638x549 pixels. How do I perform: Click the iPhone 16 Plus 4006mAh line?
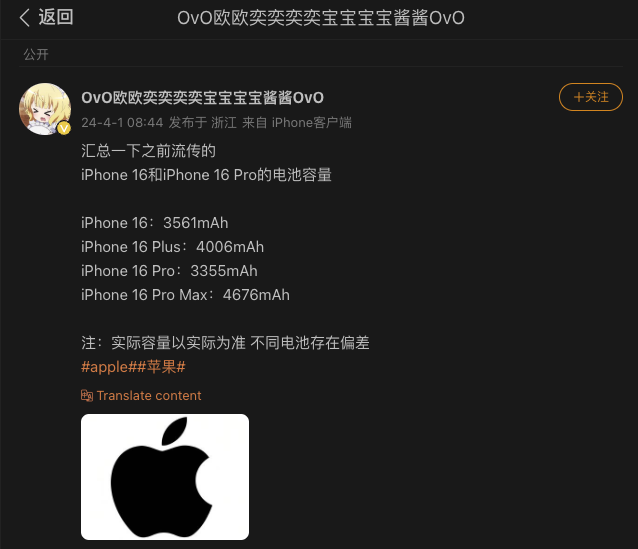(172, 247)
